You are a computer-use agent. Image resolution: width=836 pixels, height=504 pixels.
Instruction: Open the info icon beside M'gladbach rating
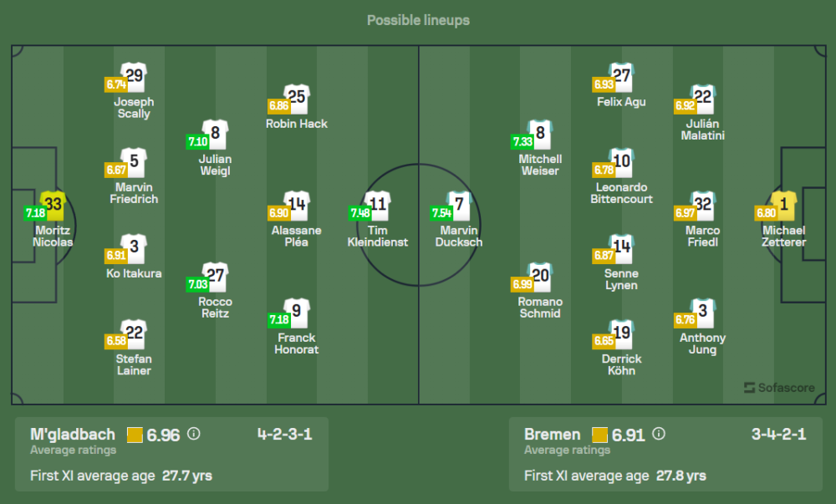coord(194,434)
